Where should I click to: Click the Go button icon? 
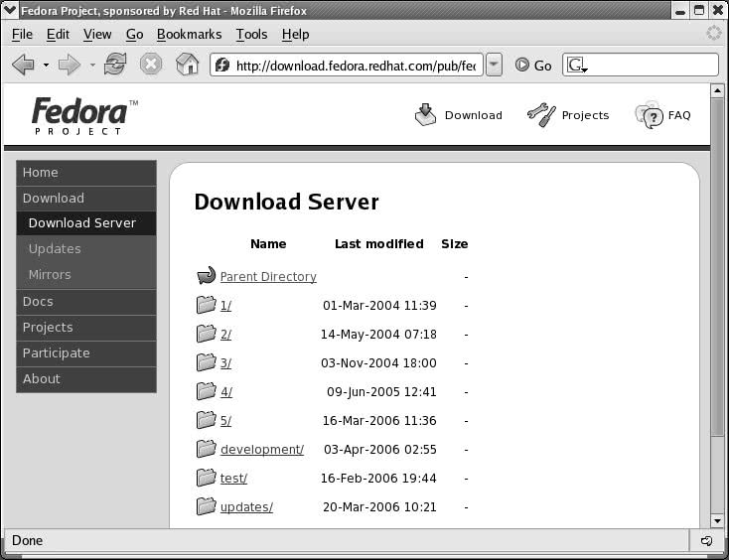(522, 65)
